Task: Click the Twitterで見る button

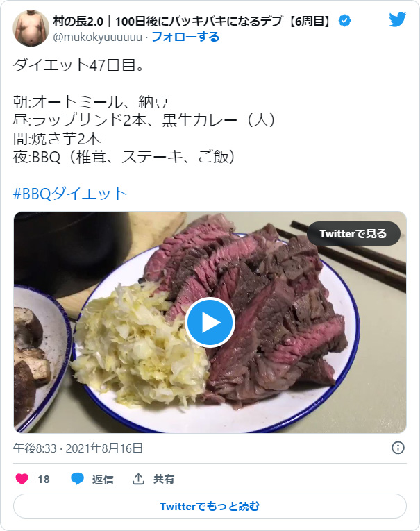Action: (x=353, y=234)
